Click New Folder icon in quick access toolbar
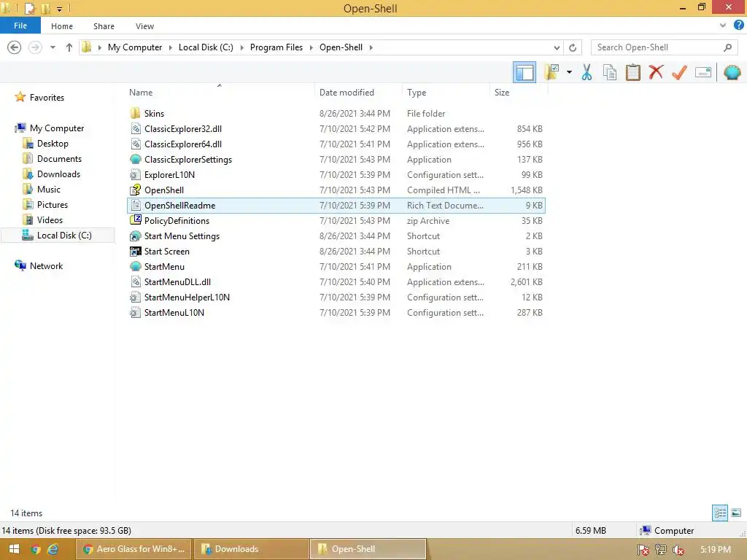Screen dimensions: 747x560 pyautogui.click(x=46, y=8)
